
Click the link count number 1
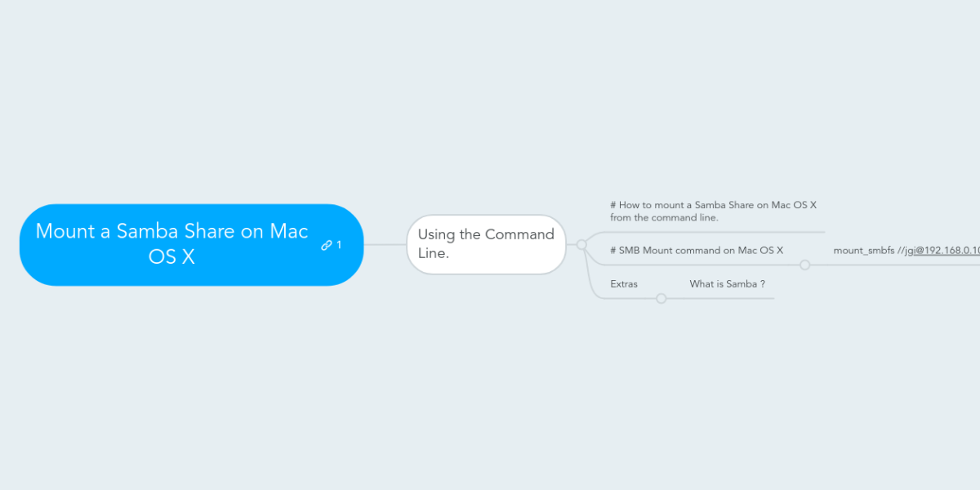(339, 245)
